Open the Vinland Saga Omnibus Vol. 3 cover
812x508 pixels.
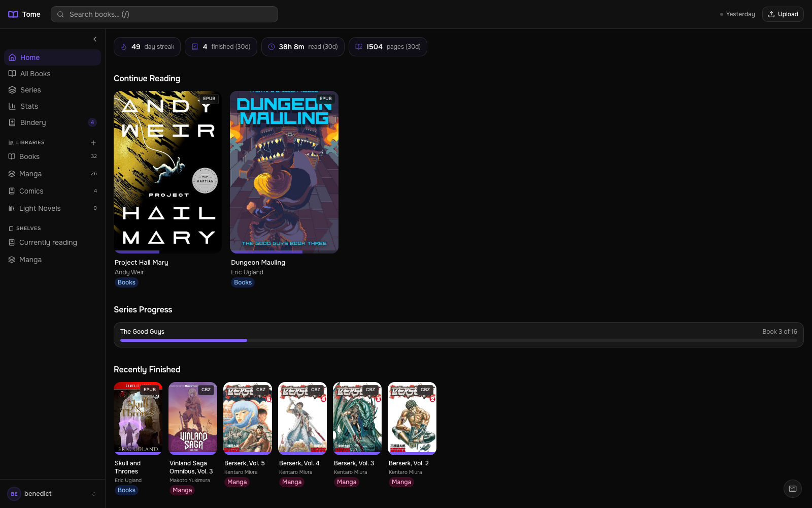193,419
